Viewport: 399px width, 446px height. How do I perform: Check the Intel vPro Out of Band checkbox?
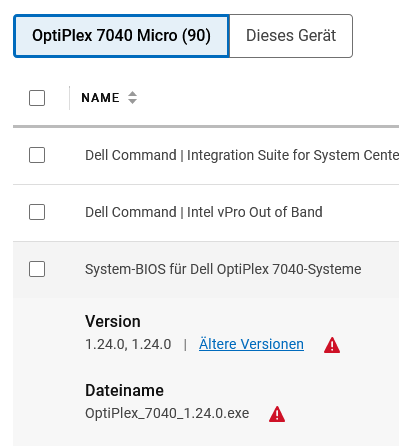click(37, 212)
